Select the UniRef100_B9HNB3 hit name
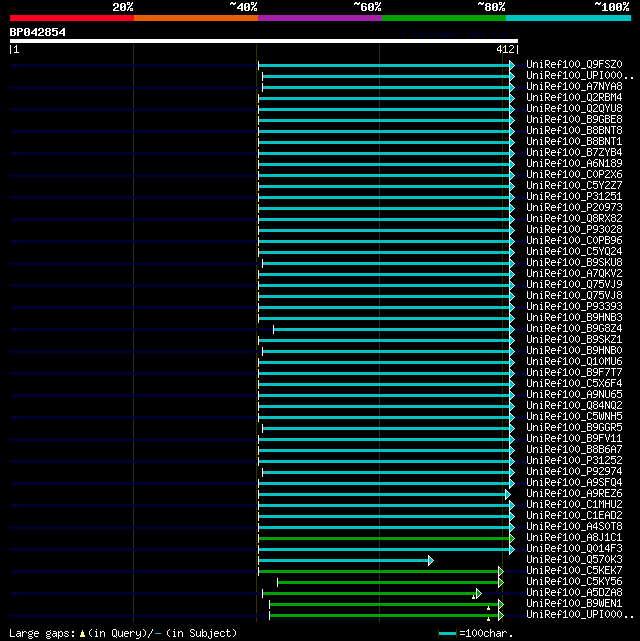The image size is (640, 641). pyautogui.click(x=574, y=318)
